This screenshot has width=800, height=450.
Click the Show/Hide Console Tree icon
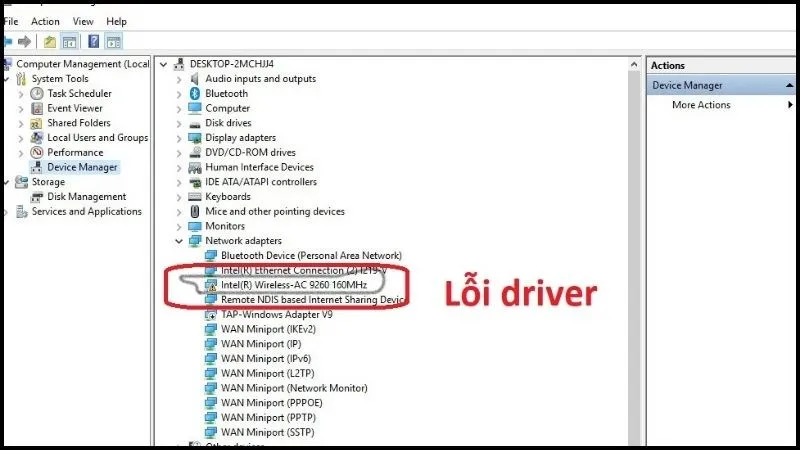tap(69, 42)
